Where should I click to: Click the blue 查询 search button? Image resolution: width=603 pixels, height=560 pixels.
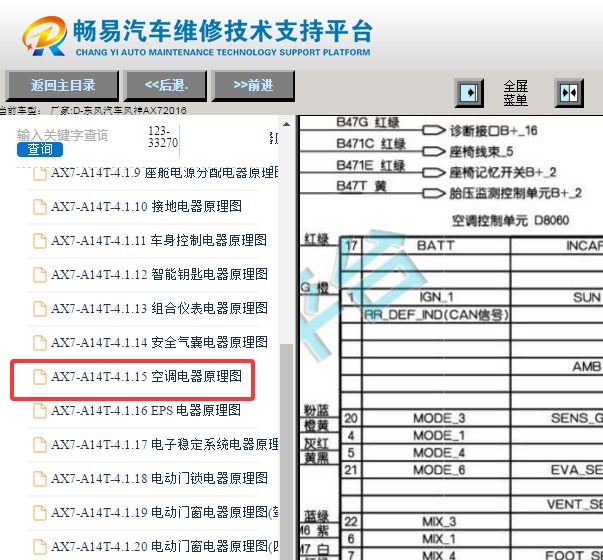click(x=40, y=149)
